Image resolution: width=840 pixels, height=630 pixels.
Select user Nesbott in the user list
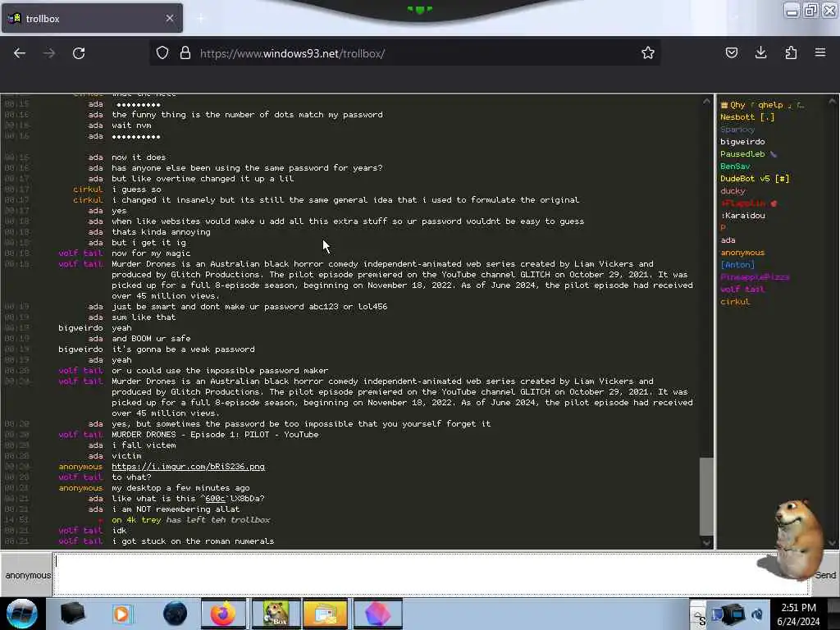[x=746, y=117]
